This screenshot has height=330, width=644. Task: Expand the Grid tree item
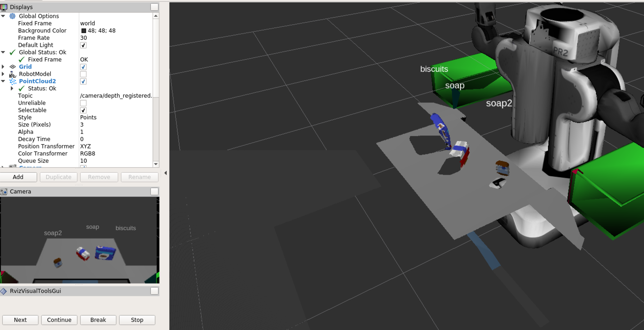point(3,67)
